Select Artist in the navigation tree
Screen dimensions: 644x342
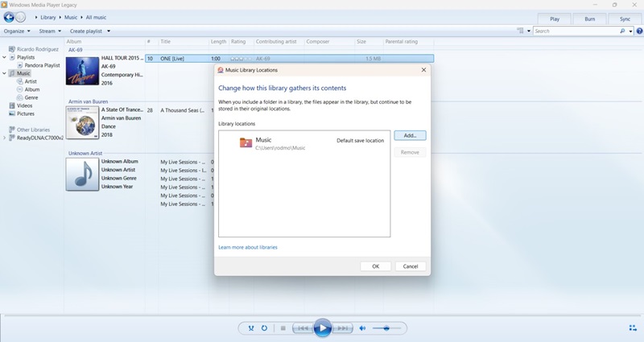(x=31, y=81)
